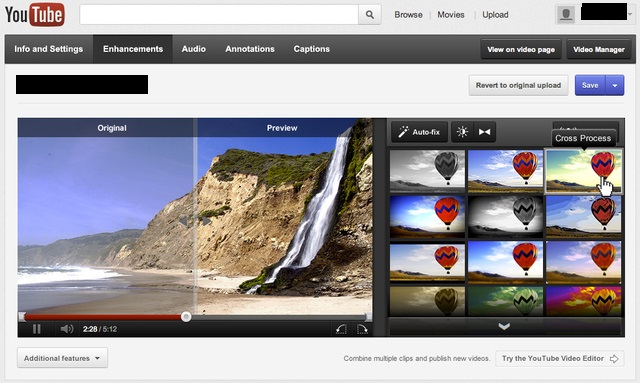Apply the second-row right posterized cartoon filter

(x=583, y=216)
